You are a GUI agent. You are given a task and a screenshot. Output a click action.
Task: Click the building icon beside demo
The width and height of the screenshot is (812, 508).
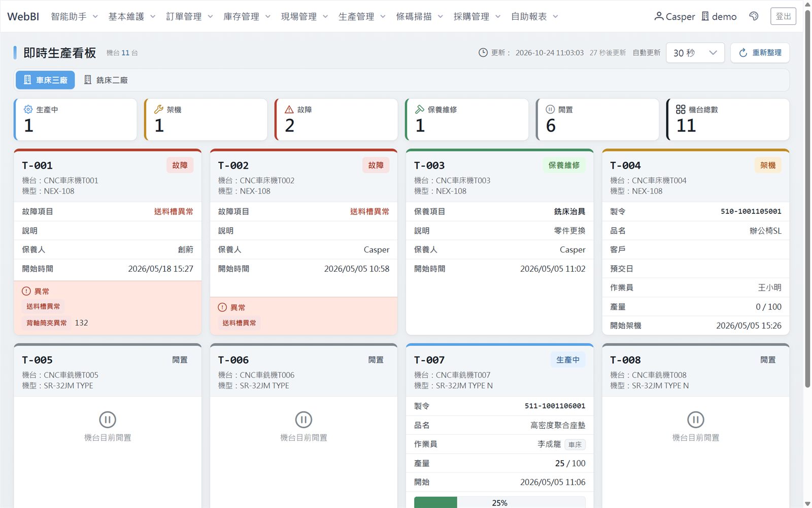pyautogui.click(x=705, y=16)
